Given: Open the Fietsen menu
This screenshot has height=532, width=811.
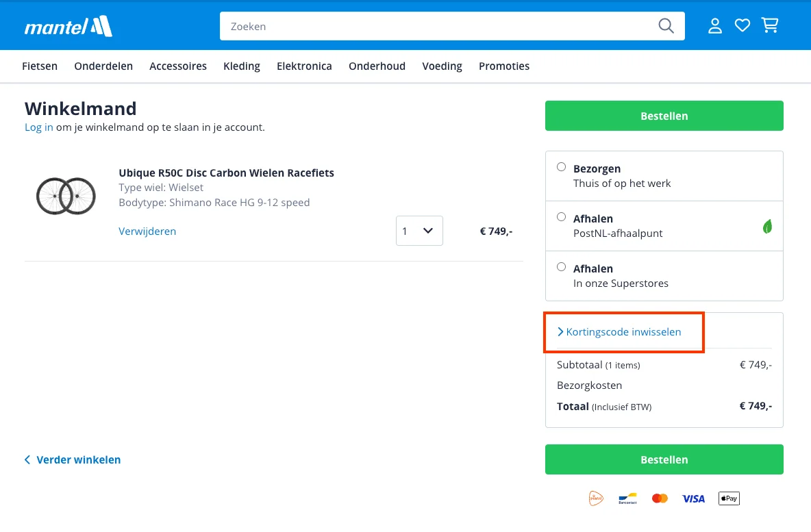Looking at the screenshot, I should point(40,66).
